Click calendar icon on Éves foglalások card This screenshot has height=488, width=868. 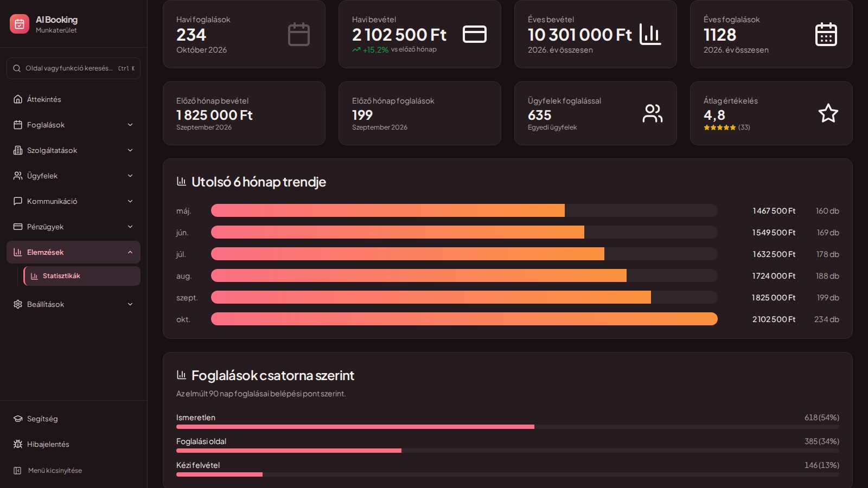click(x=826, y=34)
